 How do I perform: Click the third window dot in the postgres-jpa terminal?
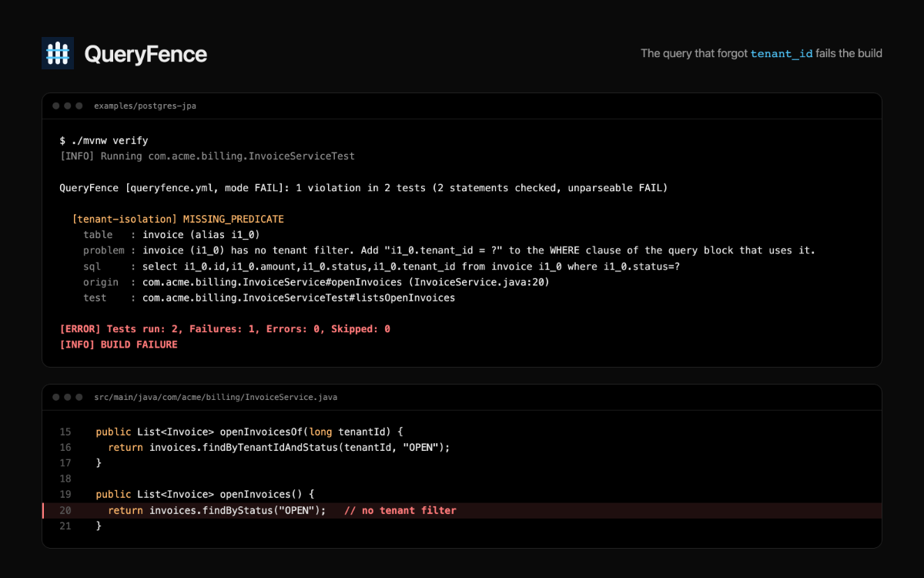[x=79, y=106]
